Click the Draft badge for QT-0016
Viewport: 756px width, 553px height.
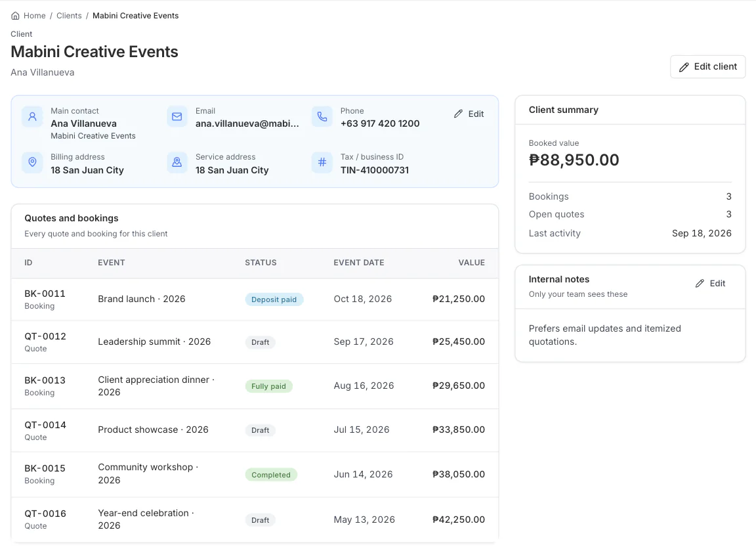261,521
